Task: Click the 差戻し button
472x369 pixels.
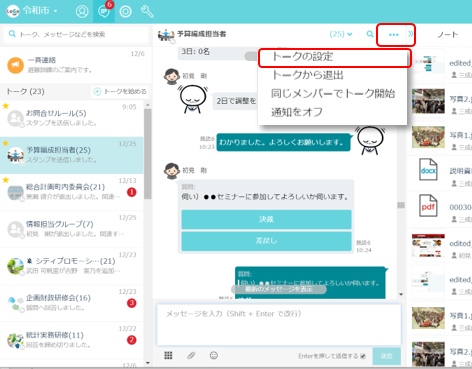Action: tap(266, 241)
